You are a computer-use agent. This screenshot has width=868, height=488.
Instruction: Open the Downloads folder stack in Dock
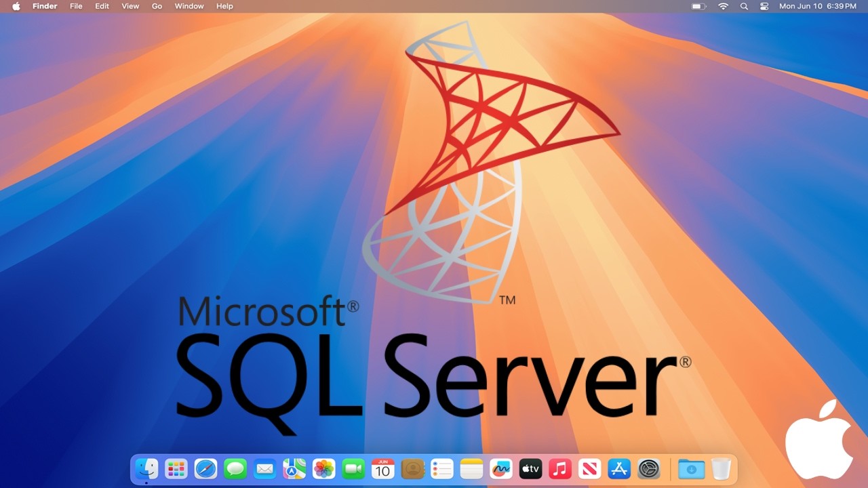pyautogui.click(x=691, y=468)
